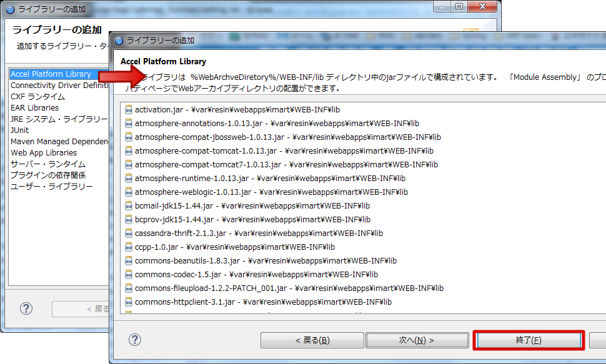606x364 pixels.
Task: Click the jar icon beside commons-beanutils-1.8.3.jar
Action: (129, 261)
